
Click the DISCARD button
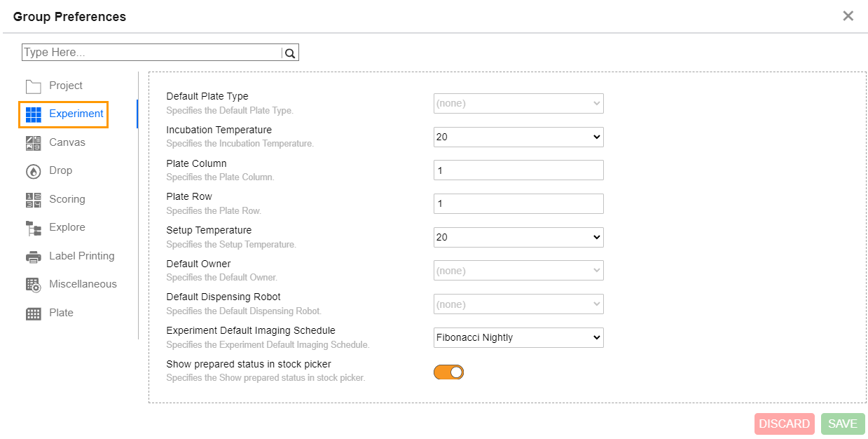tap(785, 424)
